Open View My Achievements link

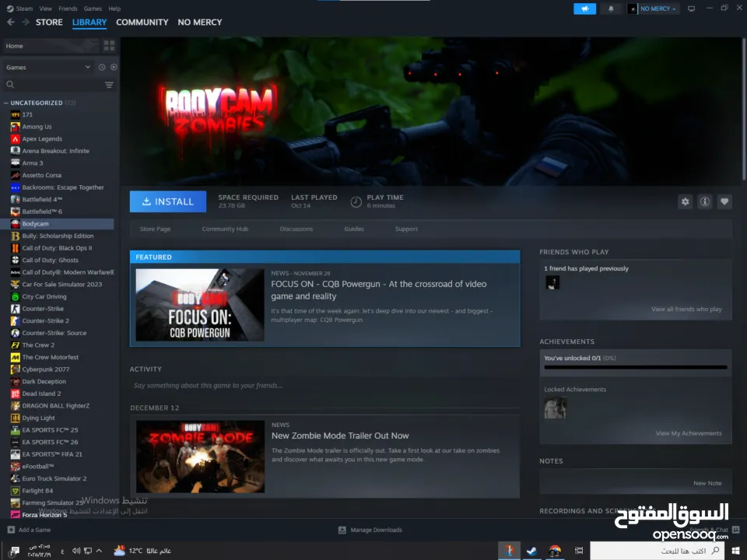click(x=688, y=433)
